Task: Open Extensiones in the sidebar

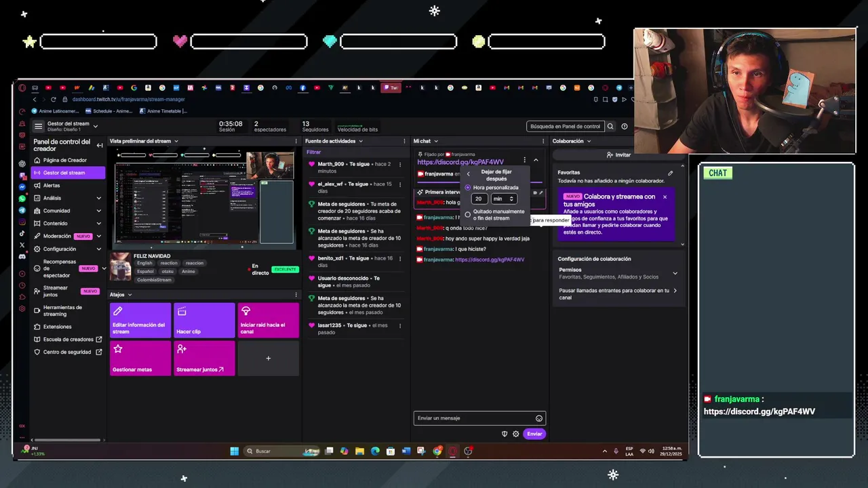Action: [68, 327]
